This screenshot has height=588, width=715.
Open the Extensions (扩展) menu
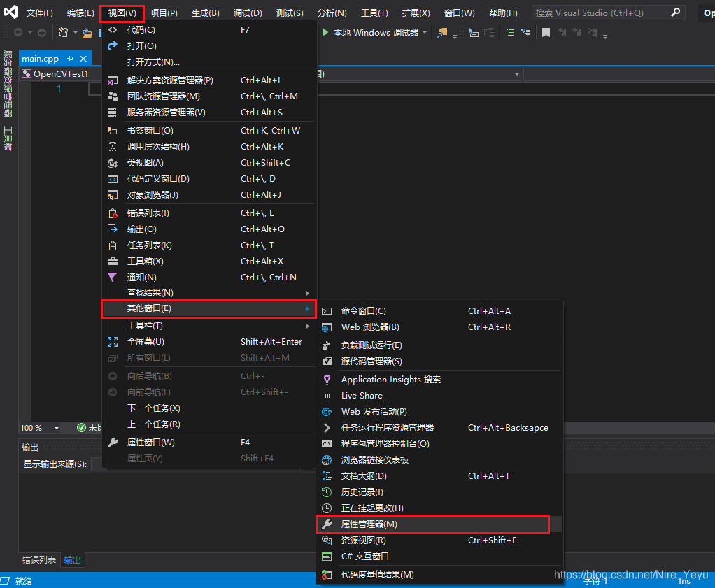[x=416, y=13]
